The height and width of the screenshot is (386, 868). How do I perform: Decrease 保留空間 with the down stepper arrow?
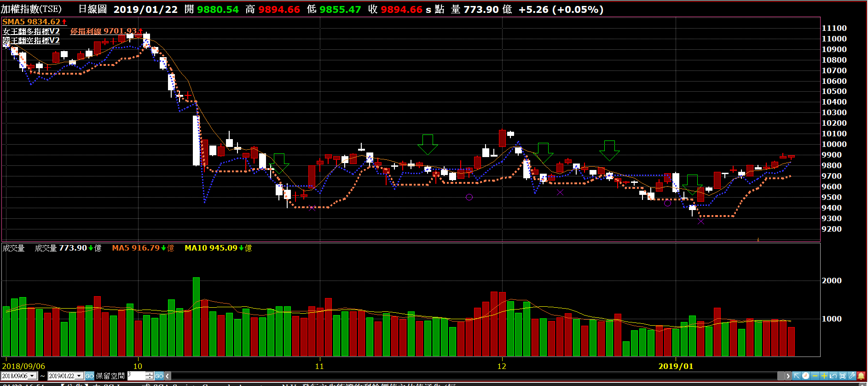pos(149,378)
